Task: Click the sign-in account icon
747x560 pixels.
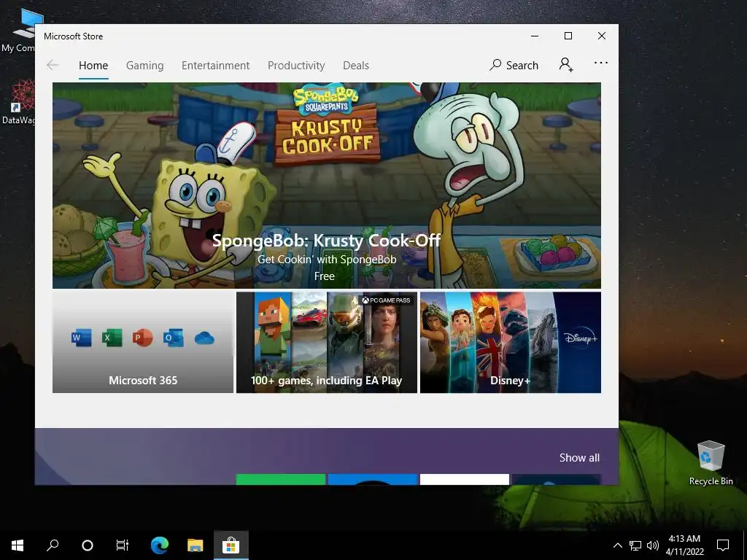Action: 566,65
